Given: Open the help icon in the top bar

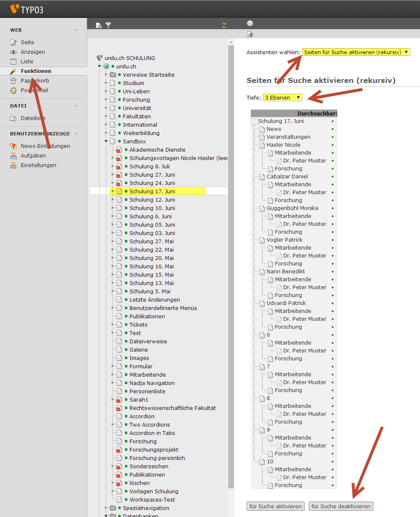Looking at the screenshot, I should click(250, 23).
